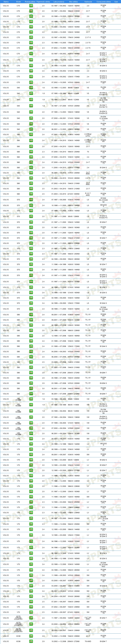The image size is (121, 644).
Task: Select fuel icon in V70 B 5204 F row
Action: tap(31, 465)
